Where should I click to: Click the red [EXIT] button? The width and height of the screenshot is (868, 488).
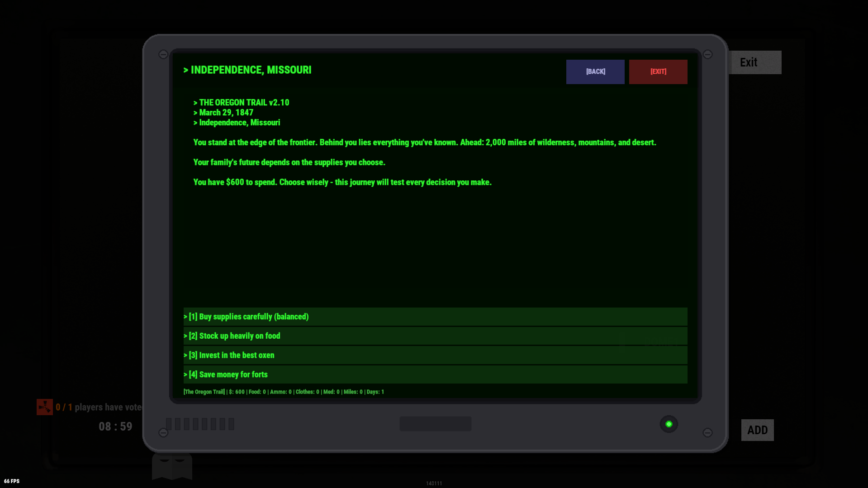658,71
